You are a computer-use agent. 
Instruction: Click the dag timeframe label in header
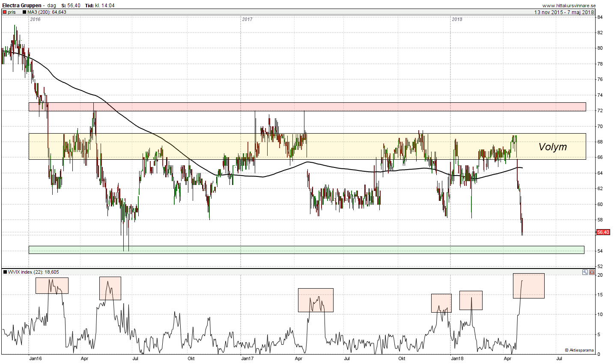[x=51, y=6]
